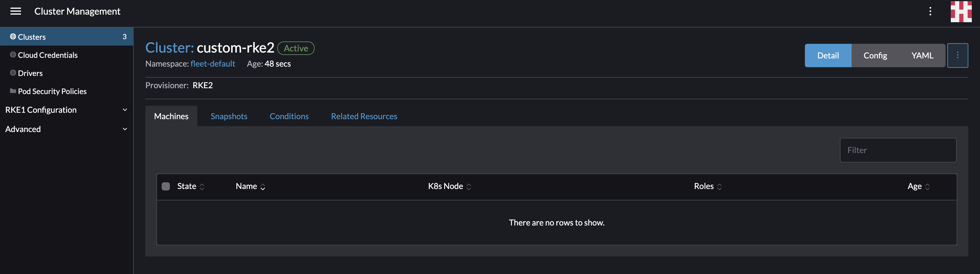Toggle sorting on the State column
980x274 pixels.
(x=202, y=186)
